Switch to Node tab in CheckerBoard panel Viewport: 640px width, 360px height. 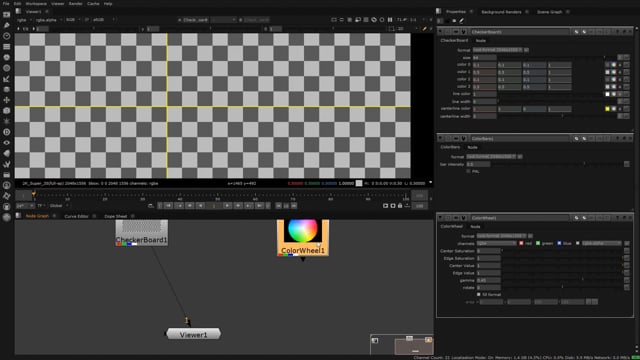tap(480, 40)
